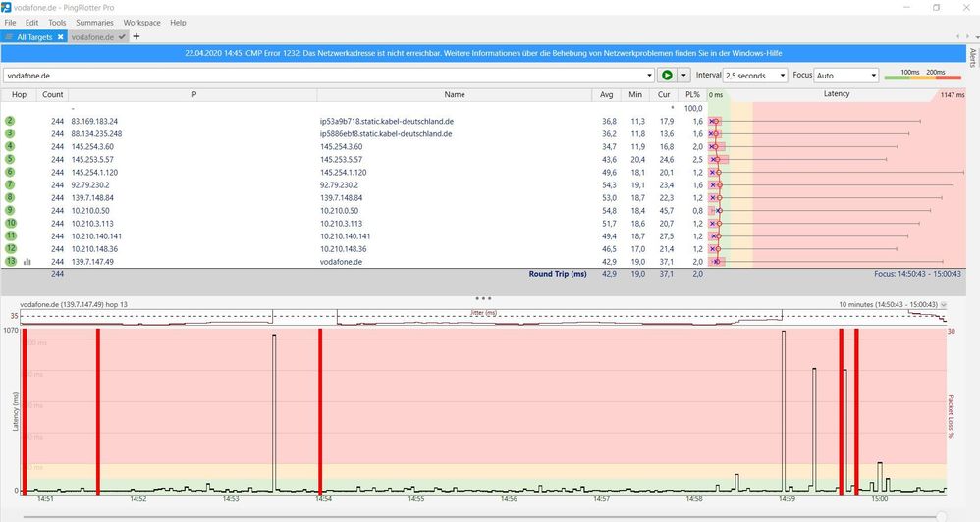
Task: Select ip5886ebf8.static.kabel-deutschland.de hostname
Action: coord(386,133)
